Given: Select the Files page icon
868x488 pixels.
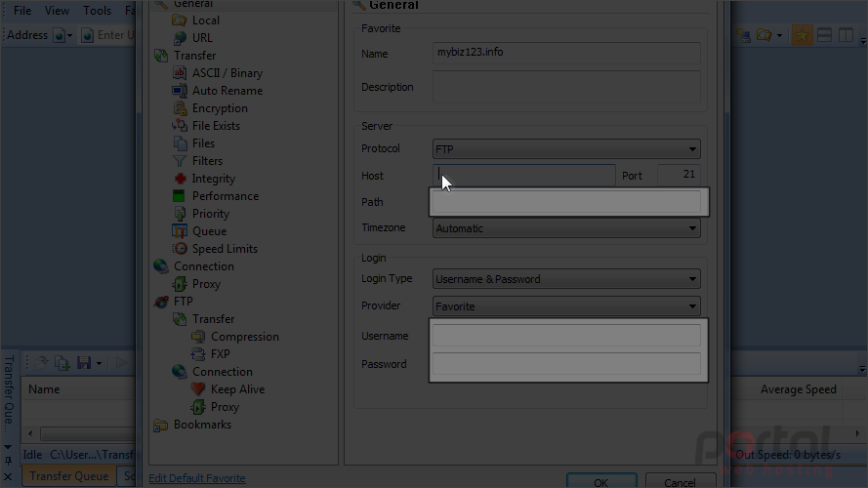Looking at the screenshot, I should pyautogui.click(x=180, y=143).
